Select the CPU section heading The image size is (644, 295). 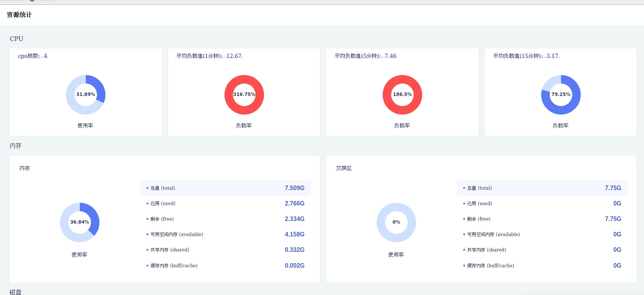17,39
